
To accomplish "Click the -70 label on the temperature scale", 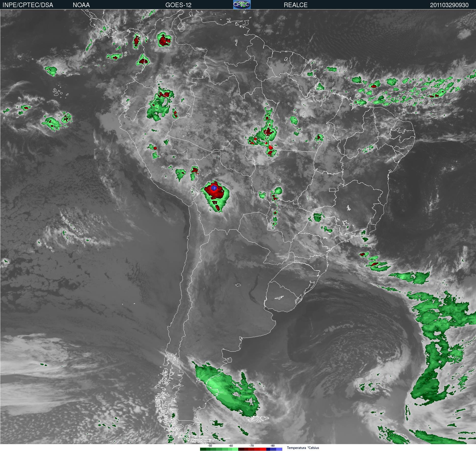I will [x=252, y=446].
